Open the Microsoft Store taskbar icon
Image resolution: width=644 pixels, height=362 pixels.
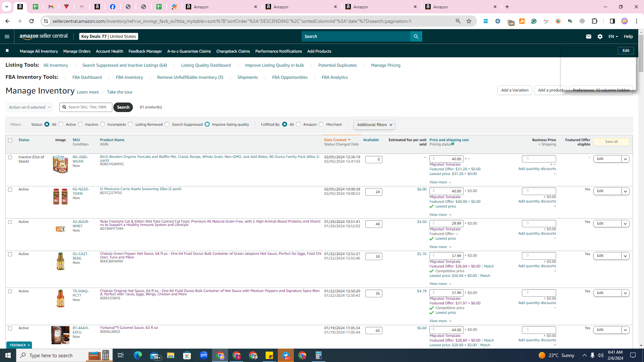tap(187, 355)
